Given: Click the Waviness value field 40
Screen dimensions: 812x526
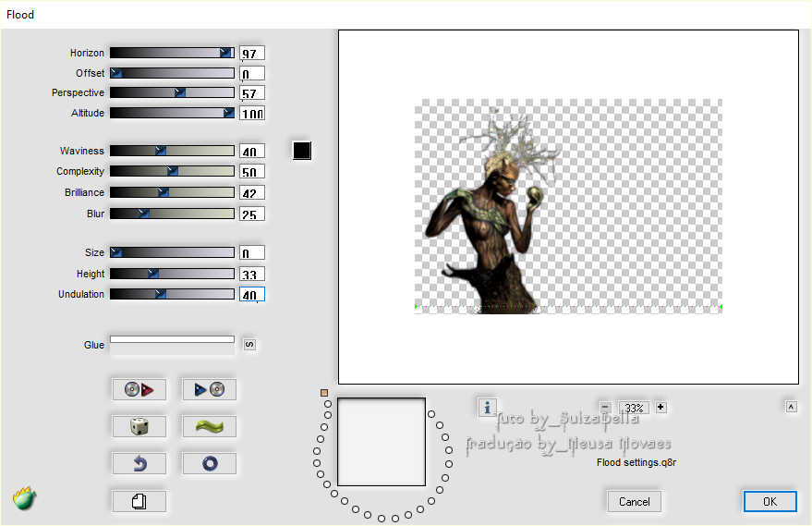Looking at the screenshot, I should (252, 151).
